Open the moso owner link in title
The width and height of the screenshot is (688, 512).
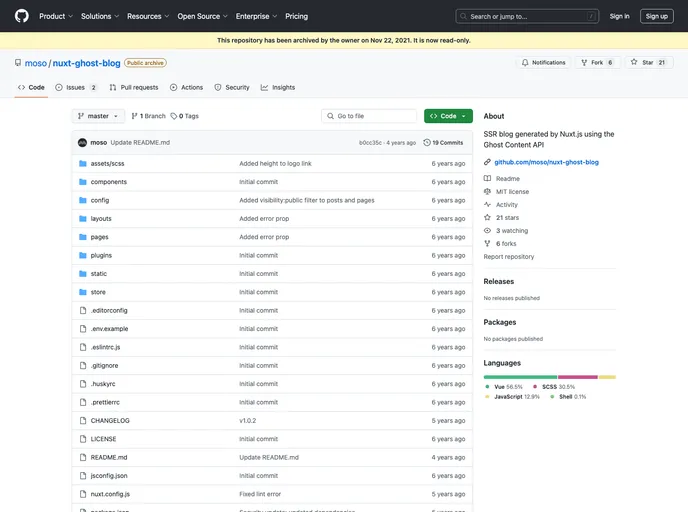[36, 63]
